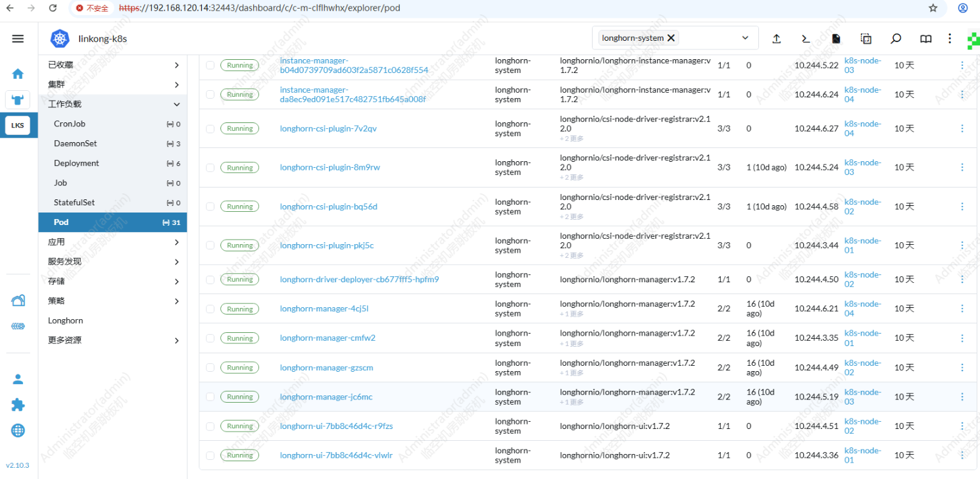Open the v2.10.3 version link
980x479 pixels.
coord(18,465)
